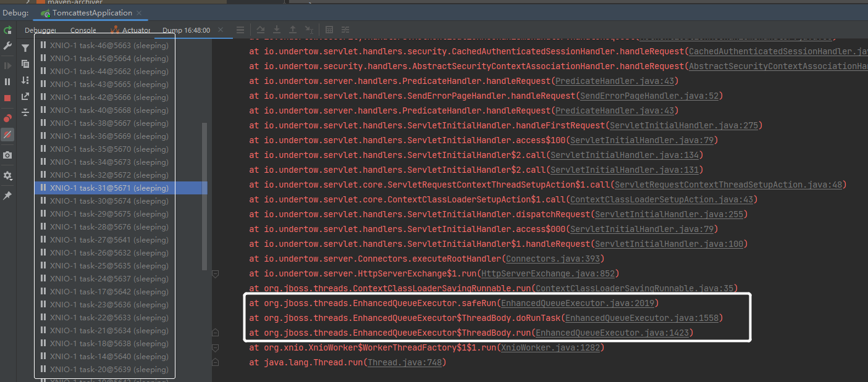
Task: Pause the program from the left debug toolbar
Action: click(x=7, y=81)
